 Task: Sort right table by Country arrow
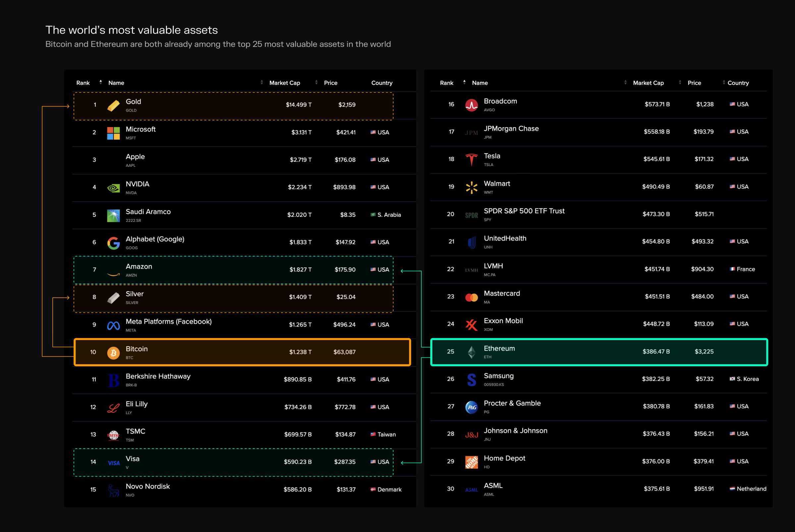724,82
